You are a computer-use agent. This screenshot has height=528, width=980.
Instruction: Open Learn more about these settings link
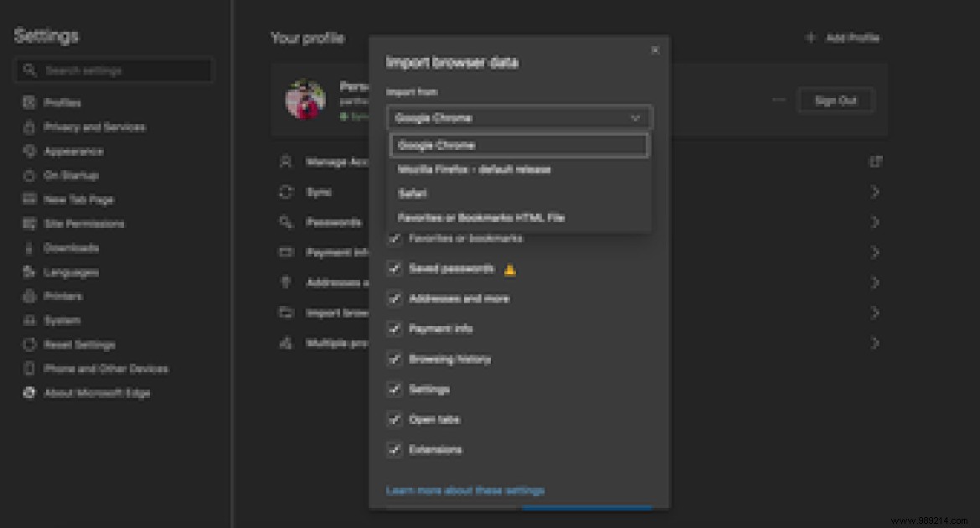click(465, 490)
